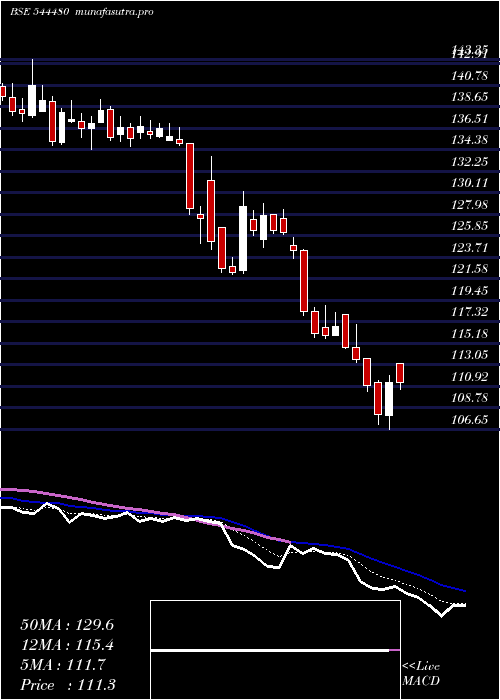Click the tall white candle near 127.98

click(x=243, y=238)
